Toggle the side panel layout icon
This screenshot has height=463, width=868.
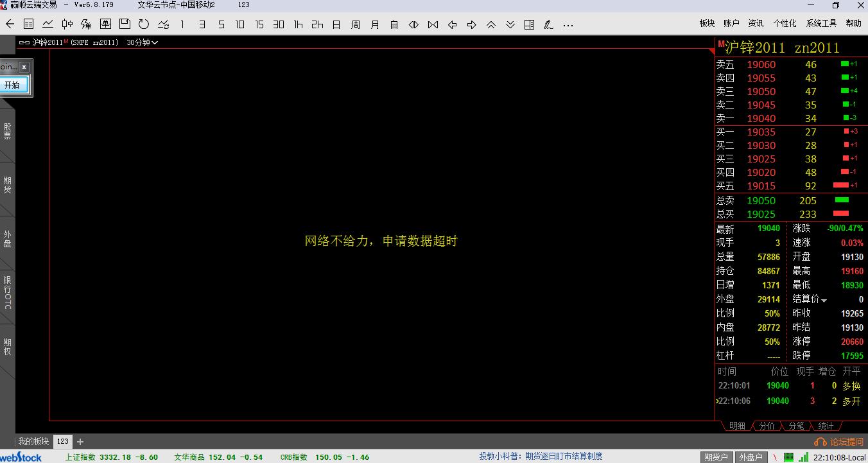(x=529, y=24)
